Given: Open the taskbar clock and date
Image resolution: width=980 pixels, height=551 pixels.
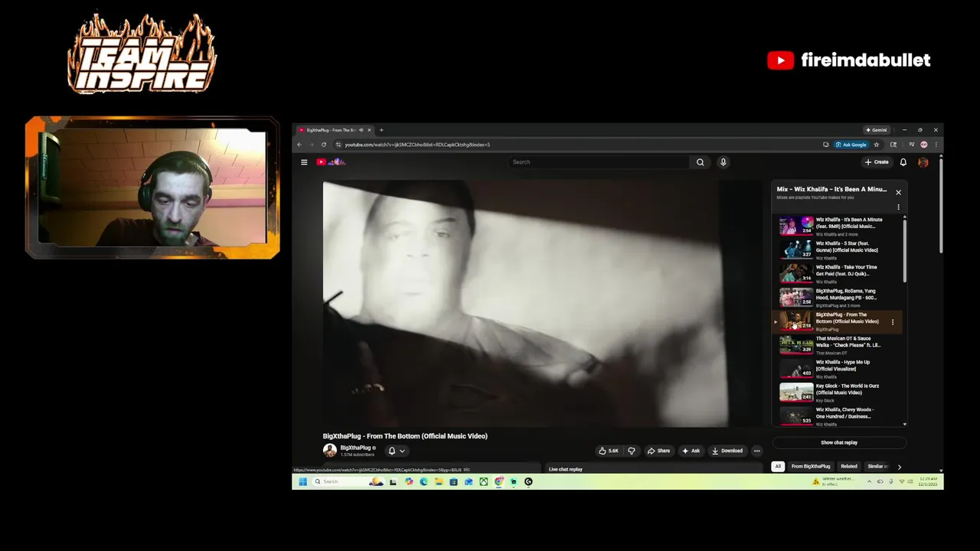Looking at the screenshot, I should pyautogui.click(x=926, y=481).
